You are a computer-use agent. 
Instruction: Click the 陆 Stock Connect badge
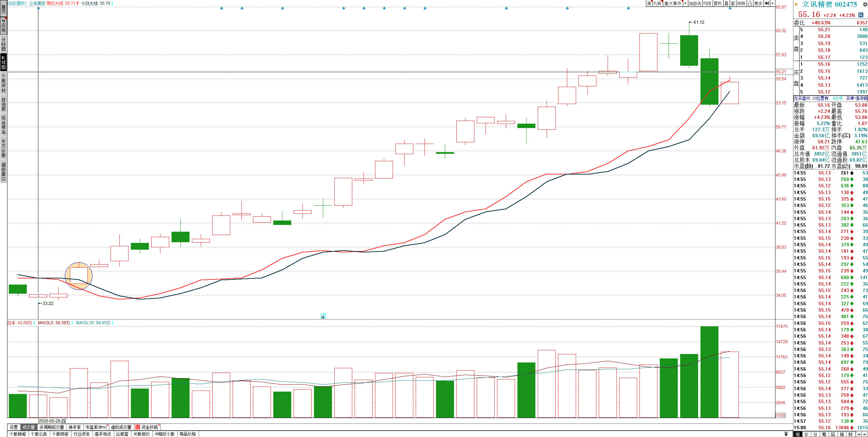pos(861,15)
